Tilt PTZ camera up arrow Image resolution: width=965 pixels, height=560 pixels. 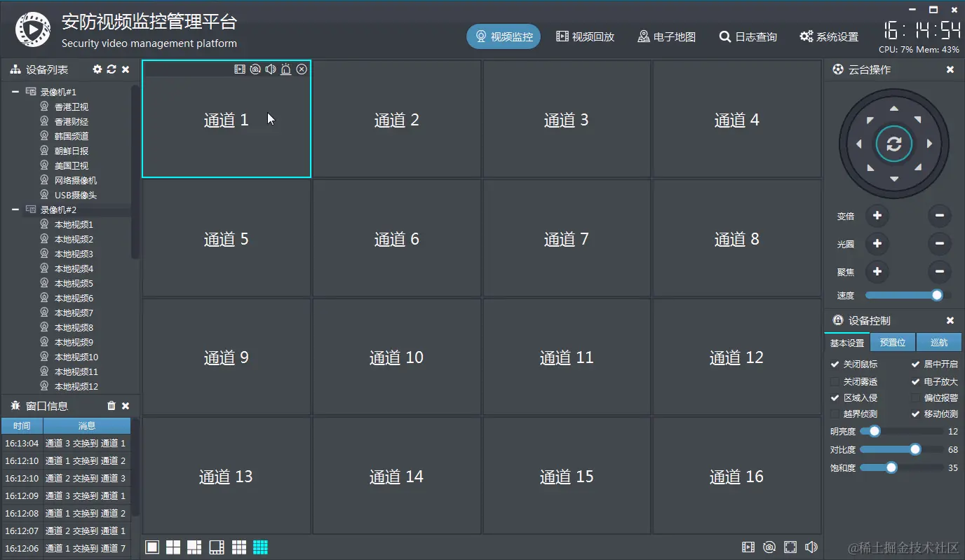pos(893,109)
